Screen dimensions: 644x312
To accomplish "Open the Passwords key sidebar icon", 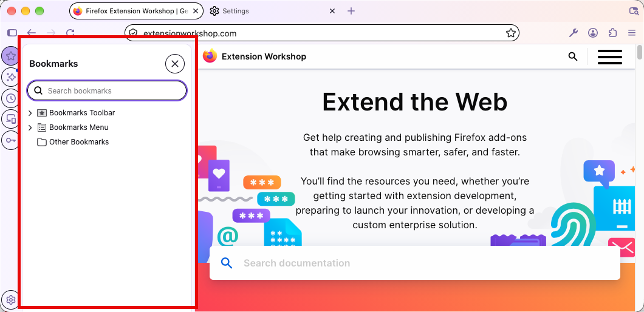I will (11, 141).
